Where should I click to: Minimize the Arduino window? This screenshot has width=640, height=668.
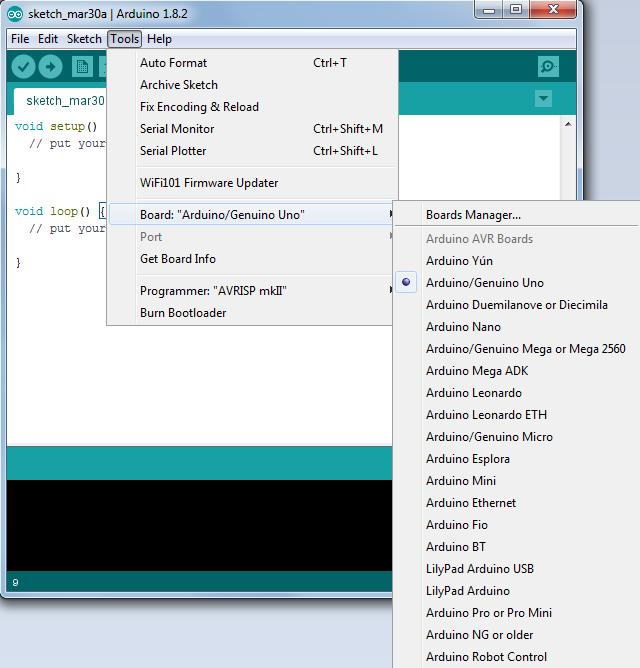click(x=489, y=9)
